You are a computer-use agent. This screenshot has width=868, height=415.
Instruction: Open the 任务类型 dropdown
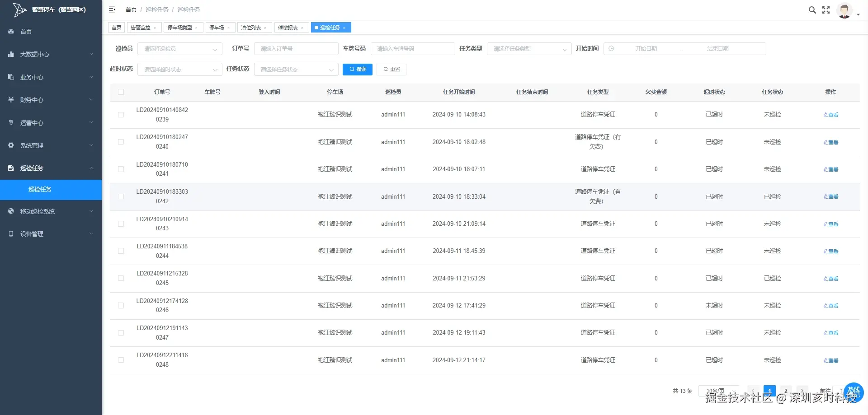(529, 49)
